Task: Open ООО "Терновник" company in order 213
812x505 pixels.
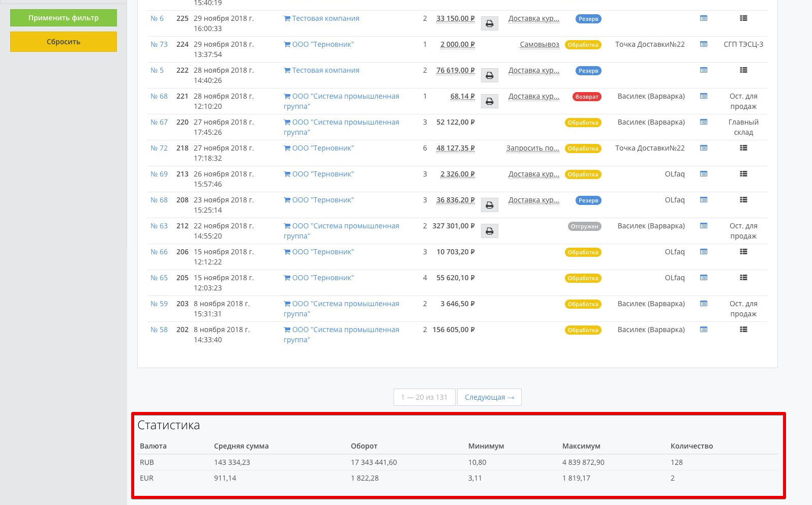Action: click(323, 174)
